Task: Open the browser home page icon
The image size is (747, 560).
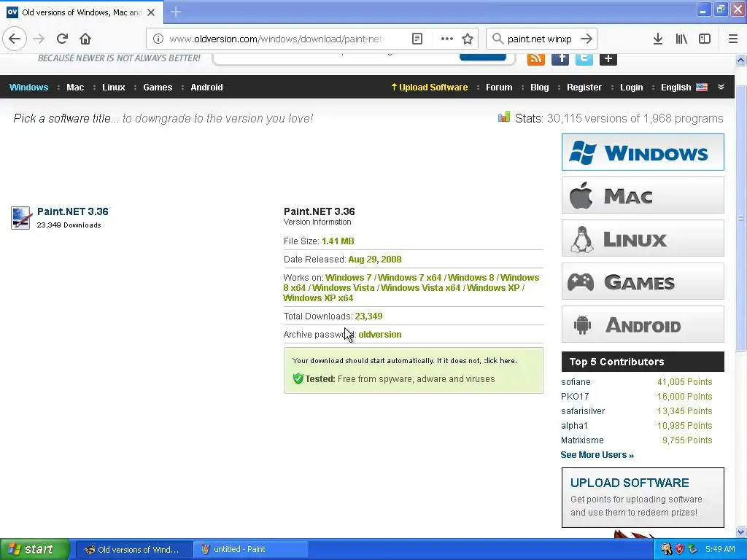Action: point(85,39)
